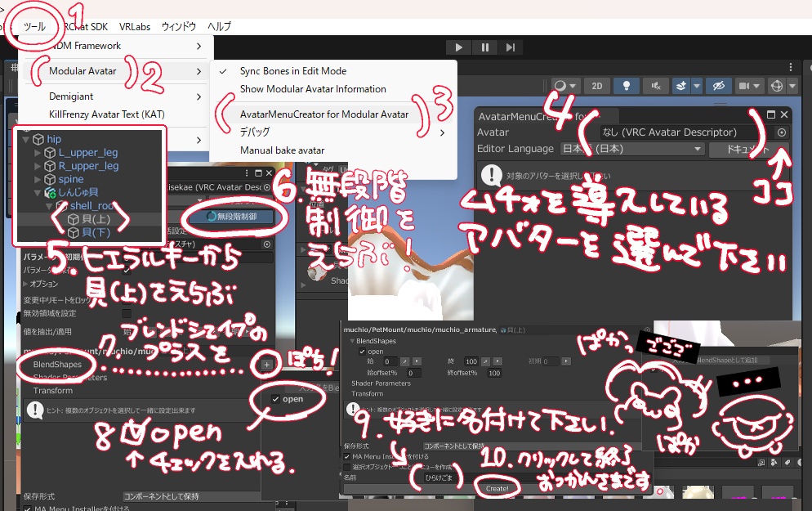Screen dimensions: 812x511
Task: Click the Avatar object picker circle icon
Action: point(782,132)
